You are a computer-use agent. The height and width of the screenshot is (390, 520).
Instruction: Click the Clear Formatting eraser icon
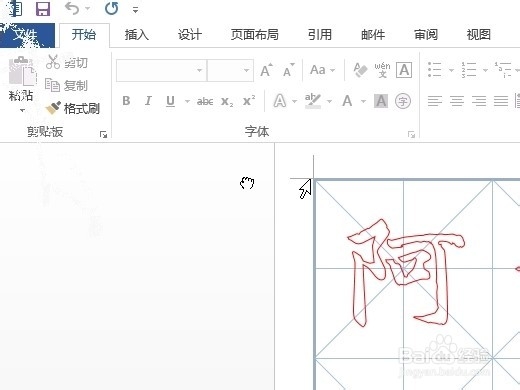click(360, 70)
